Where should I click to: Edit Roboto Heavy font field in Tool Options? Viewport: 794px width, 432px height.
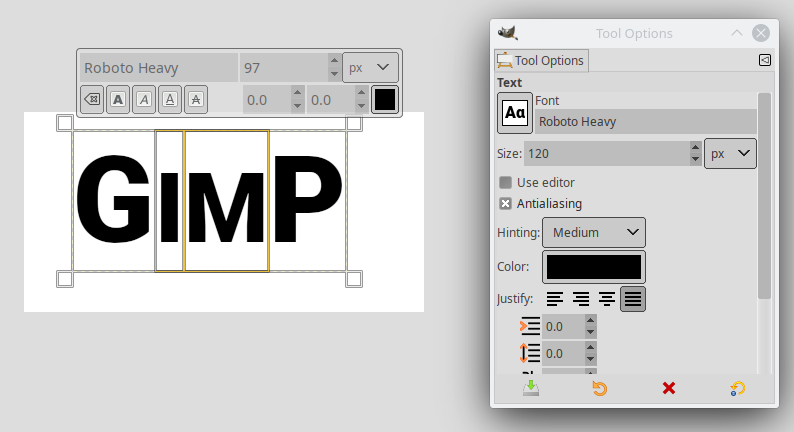click(x=646, y=122)
